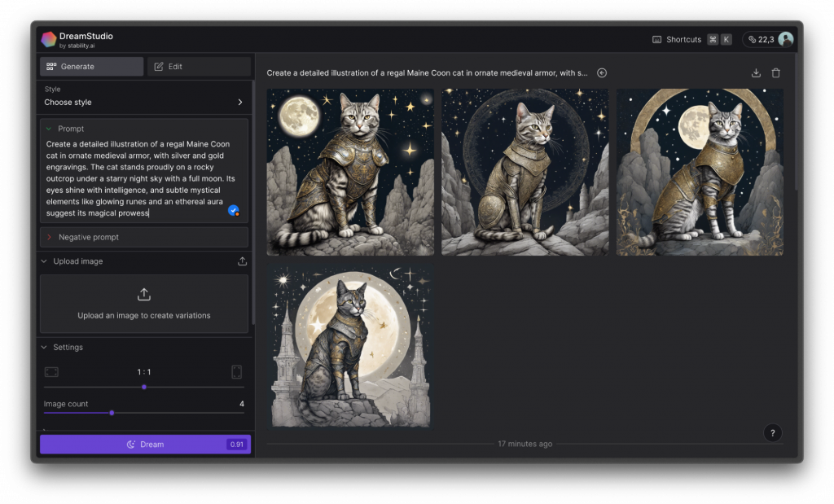Open fourth cat image with castle towers
The image size is (834, 504).
(350, 346)
